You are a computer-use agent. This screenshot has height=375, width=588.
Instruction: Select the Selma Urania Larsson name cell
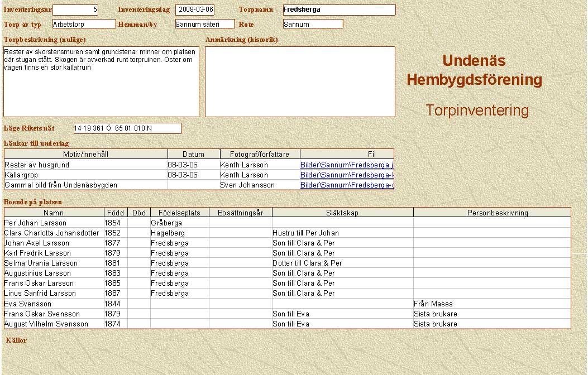pyautogui.click(x=54, y=263)
